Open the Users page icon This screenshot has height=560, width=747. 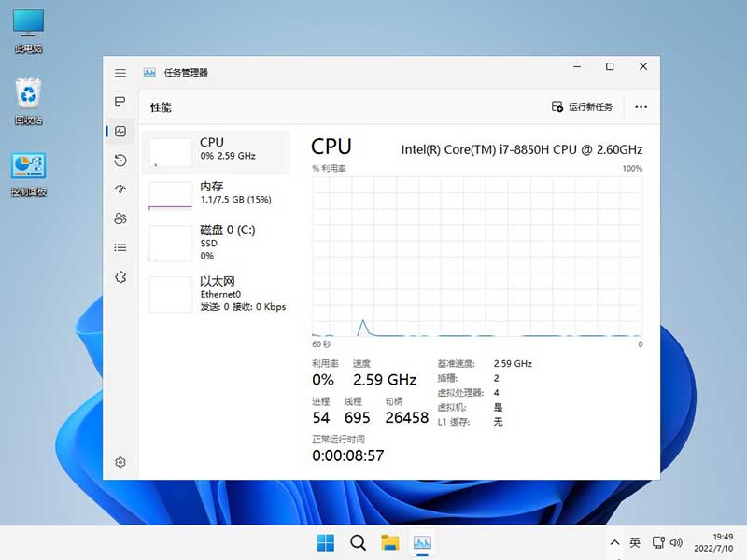point(120,218)
